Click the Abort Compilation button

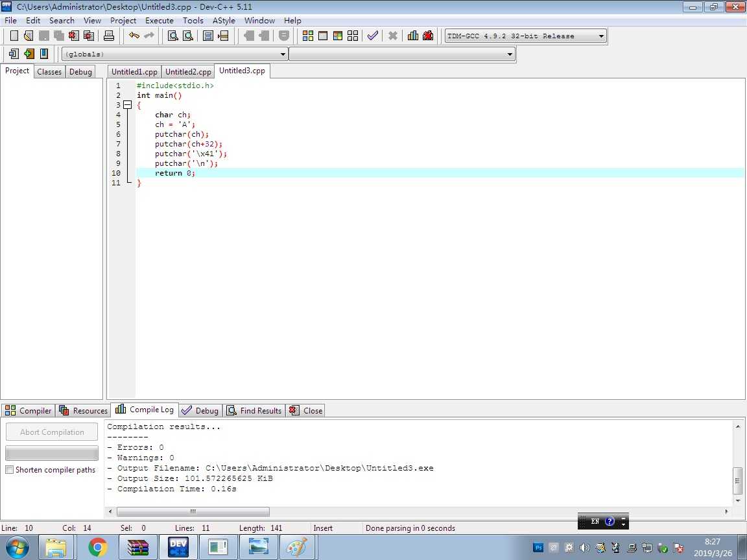52,432
